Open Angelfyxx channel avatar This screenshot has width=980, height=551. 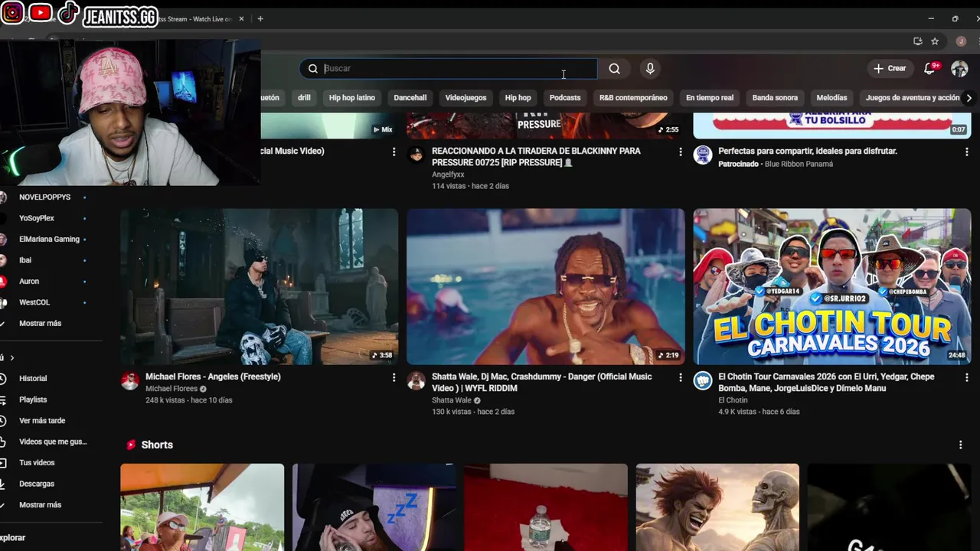pos(416,155)
